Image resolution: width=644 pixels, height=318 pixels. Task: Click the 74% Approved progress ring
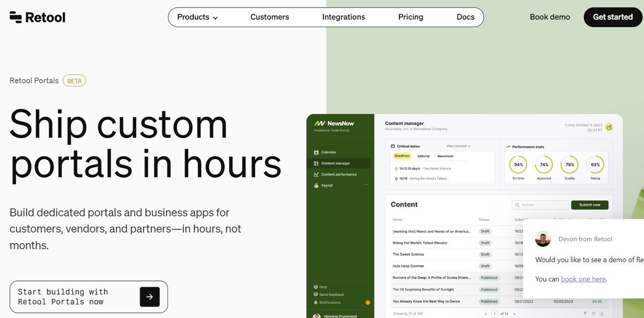click(x=544, y=165)
